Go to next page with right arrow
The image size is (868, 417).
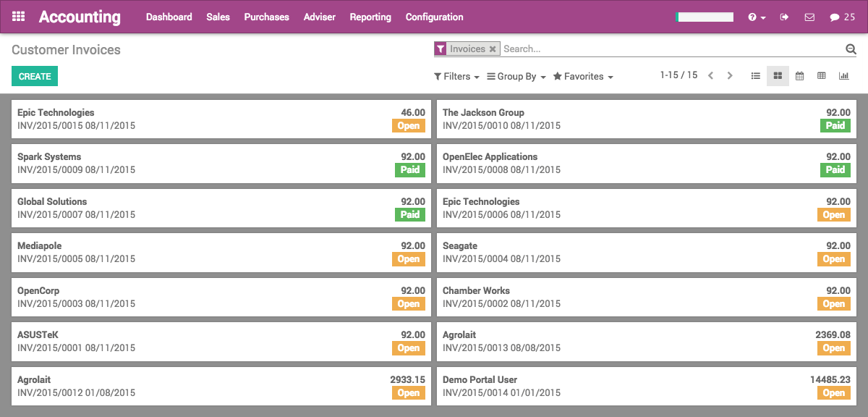pyautogui.click(x=730, y=75)
